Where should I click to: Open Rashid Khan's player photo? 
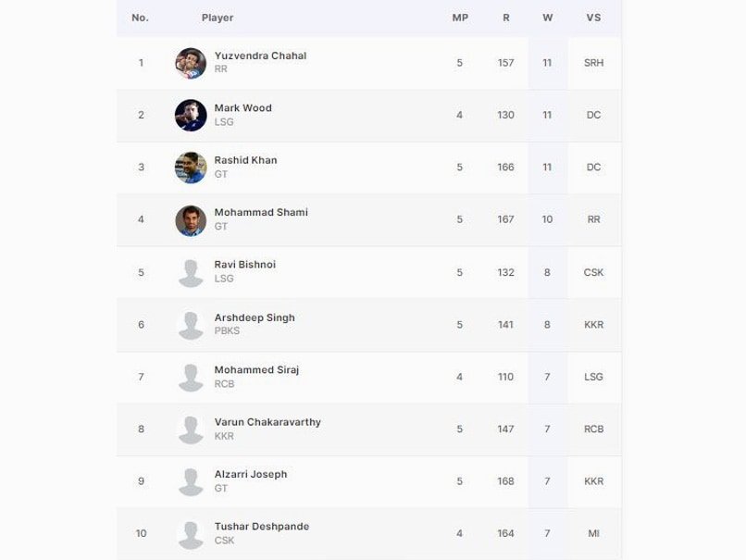click(x=191, y=168)
